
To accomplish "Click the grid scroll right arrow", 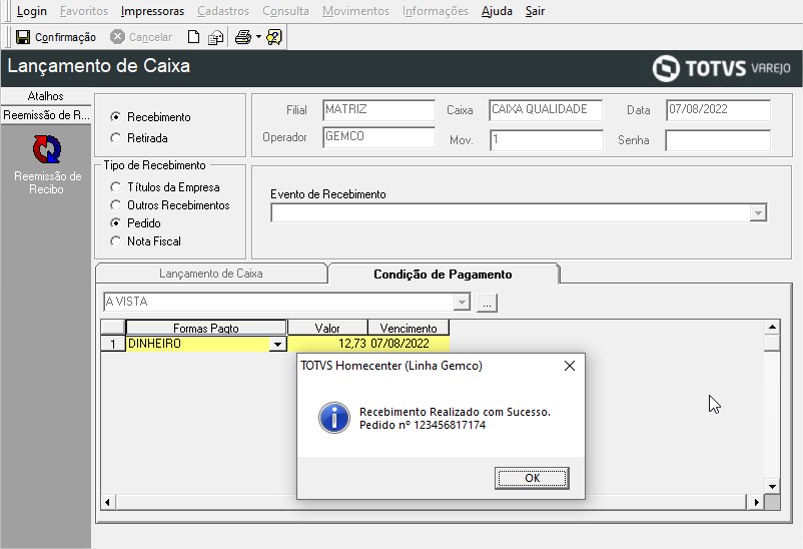I will tap(756, 502).
